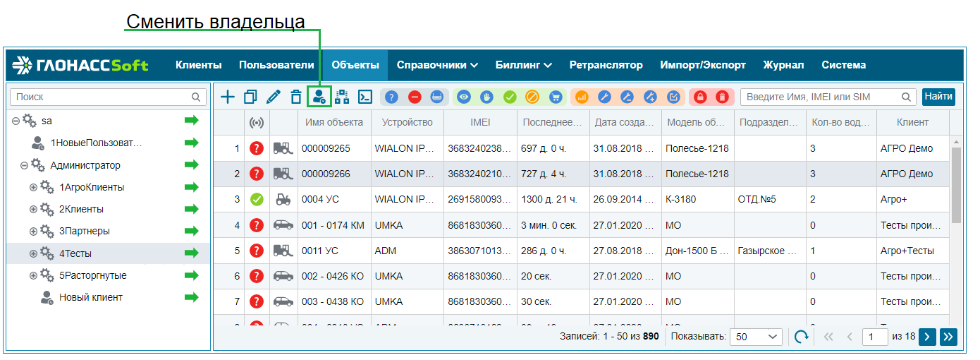
Task: Click the Поиск field in the left panel
Action: (102, 97)
